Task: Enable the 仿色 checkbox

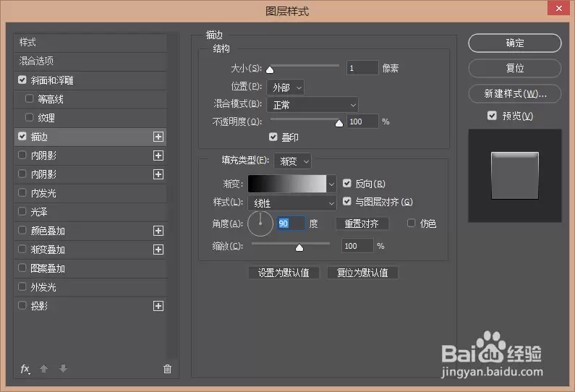Action: (411, 223)
